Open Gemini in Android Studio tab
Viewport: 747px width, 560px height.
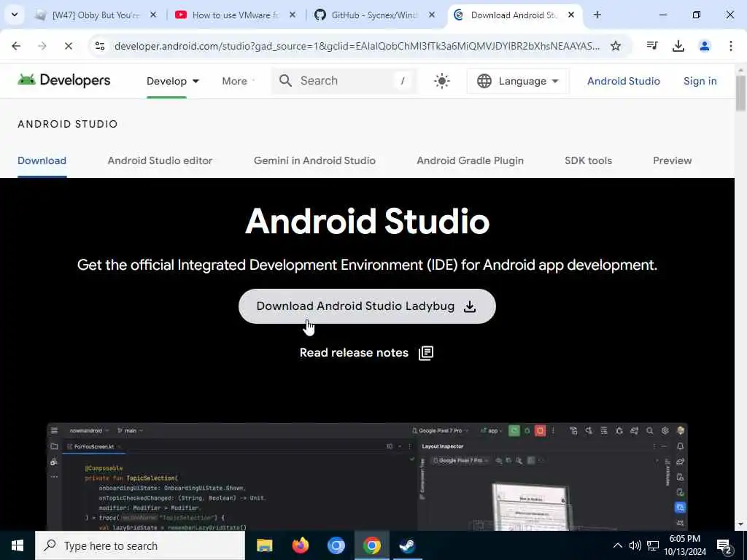314,160
